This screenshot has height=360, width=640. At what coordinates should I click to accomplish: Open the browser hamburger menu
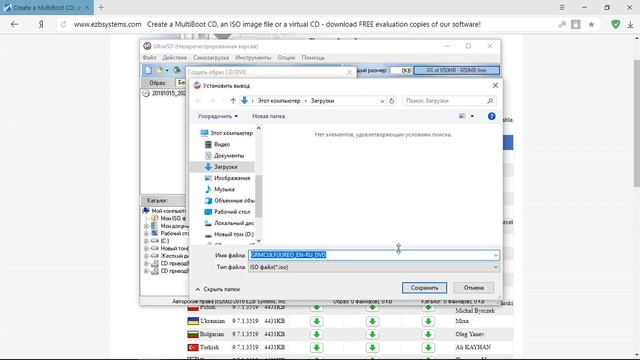pos(562,7)
